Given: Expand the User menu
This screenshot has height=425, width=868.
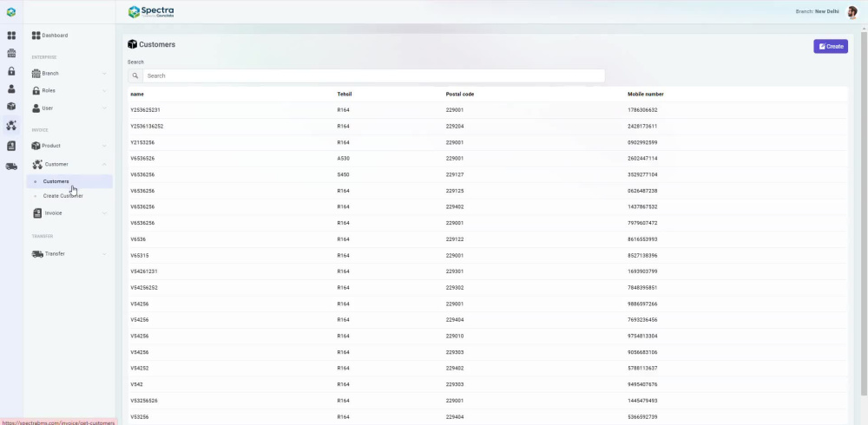Looking at the screenshot, I should [69, 108].
